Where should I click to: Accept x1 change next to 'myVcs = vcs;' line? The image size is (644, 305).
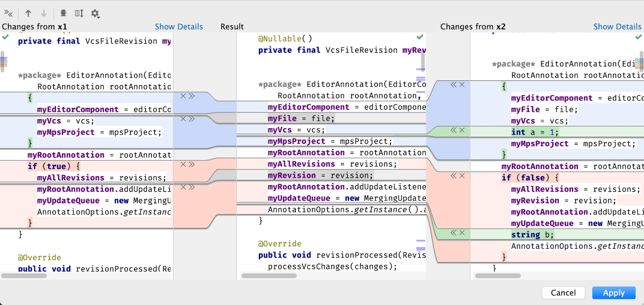click(x=192, y=119)
